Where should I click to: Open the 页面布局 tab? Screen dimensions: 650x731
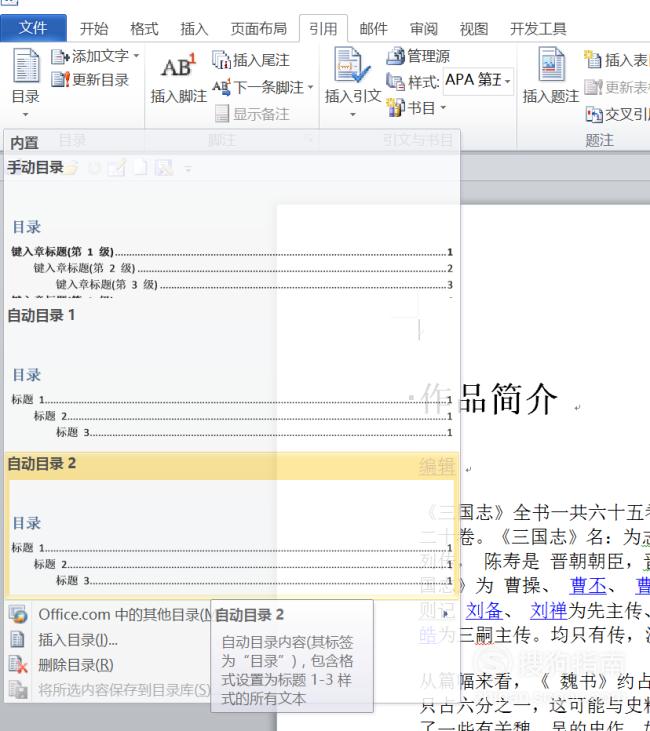[259, 29]
